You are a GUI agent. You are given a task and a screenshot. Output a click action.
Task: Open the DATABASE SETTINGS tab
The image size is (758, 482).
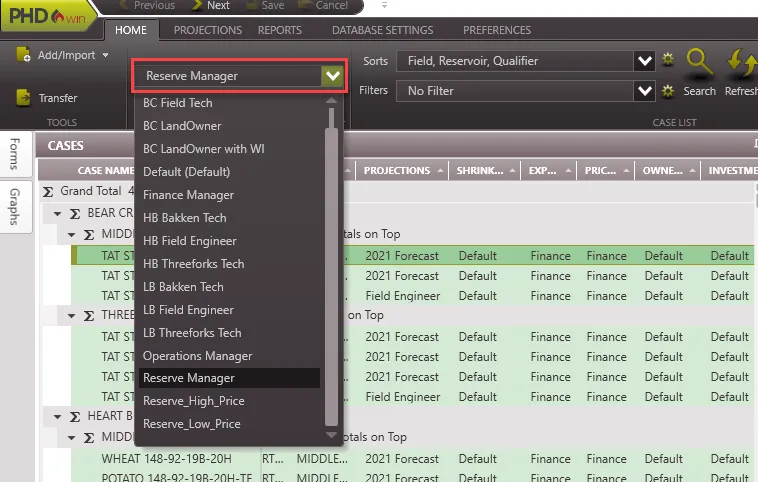[382, 30]
